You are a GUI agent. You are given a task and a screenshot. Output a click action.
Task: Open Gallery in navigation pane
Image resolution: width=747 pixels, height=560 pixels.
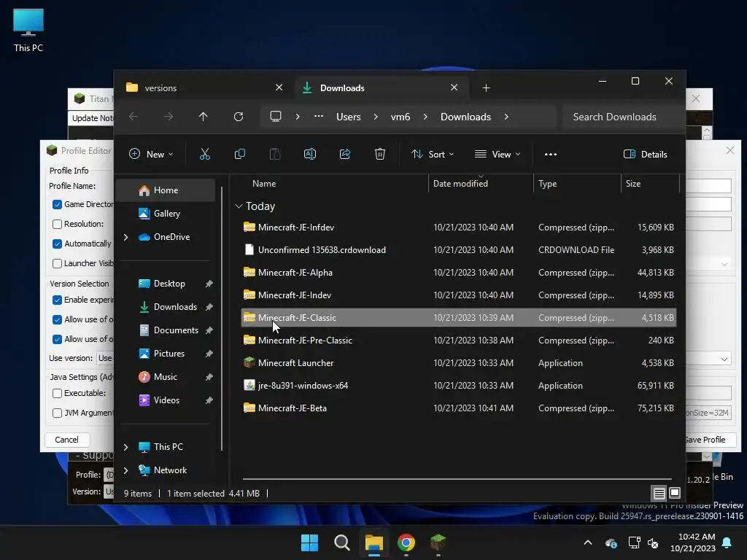(166, 214)
